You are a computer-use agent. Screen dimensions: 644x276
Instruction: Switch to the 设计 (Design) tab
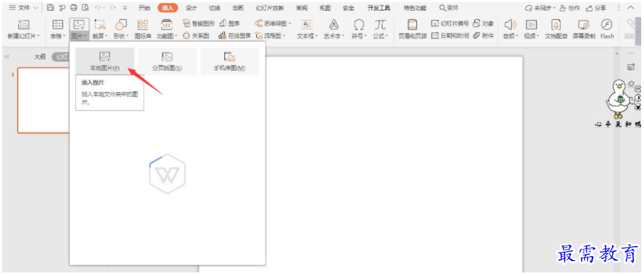tap(191, 8)
